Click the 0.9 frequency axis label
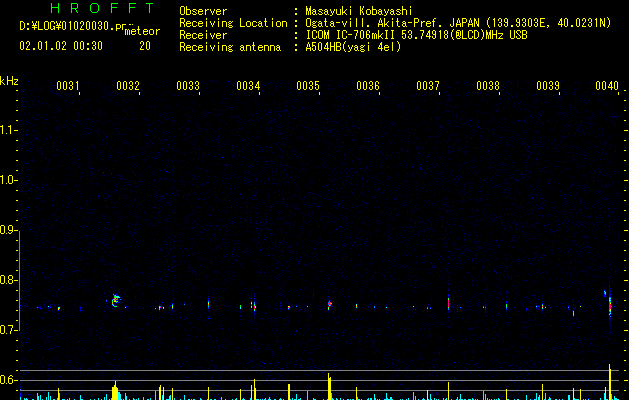The height and width of the screenshot is (400, 629). pos(8,230)
